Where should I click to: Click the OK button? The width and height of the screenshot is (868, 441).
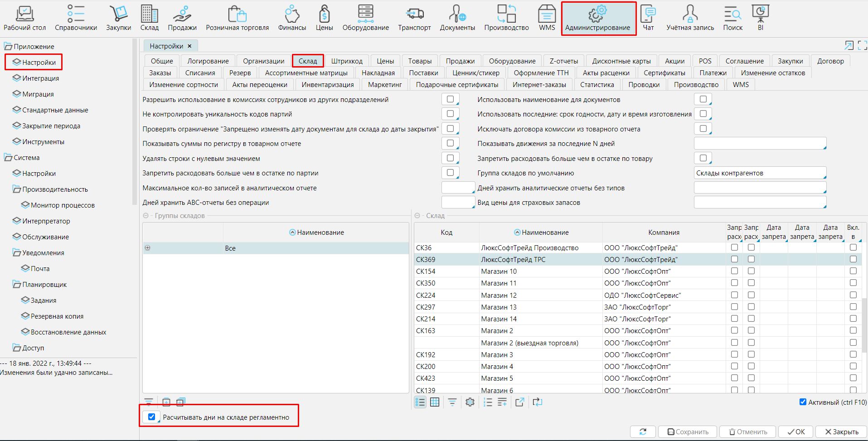795,432
